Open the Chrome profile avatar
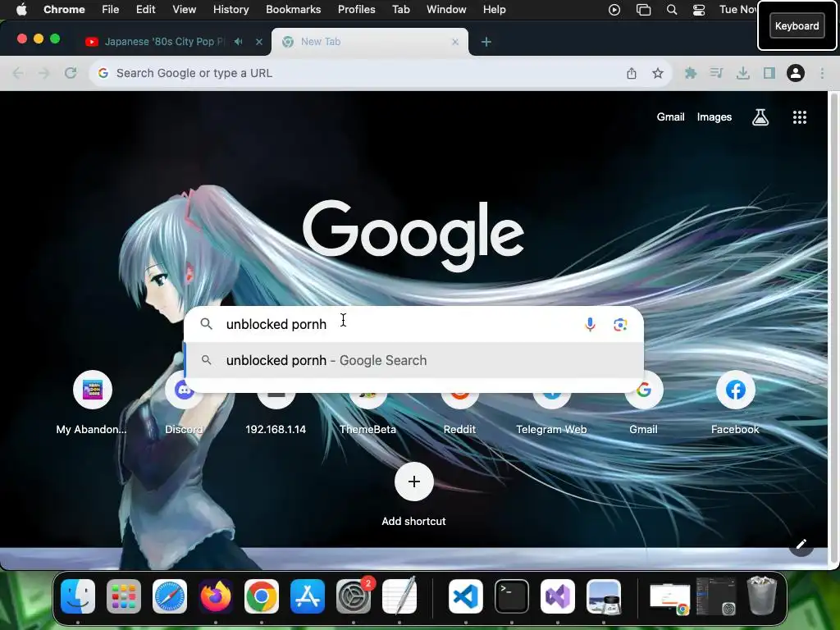 click(x=796, y=73)
